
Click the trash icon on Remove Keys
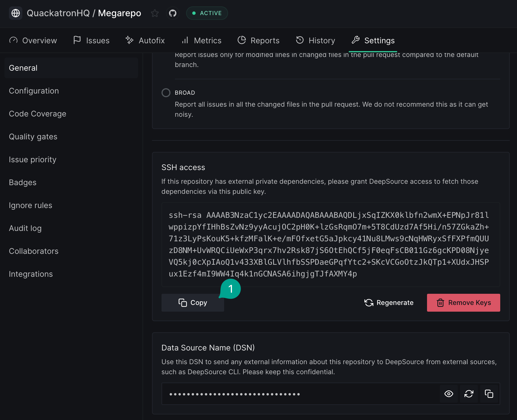click(440, 303)
